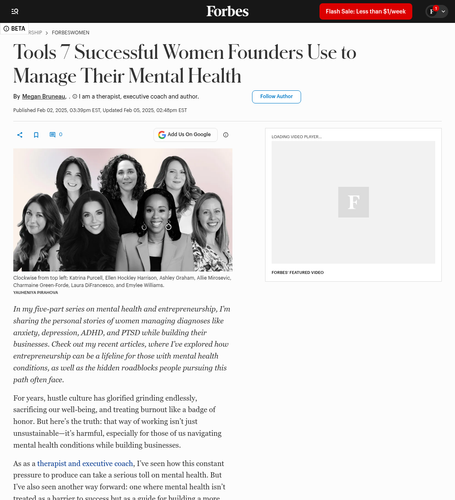Click the Forbes featured video player
Viewport: 455px width, 500px height.
353,202
